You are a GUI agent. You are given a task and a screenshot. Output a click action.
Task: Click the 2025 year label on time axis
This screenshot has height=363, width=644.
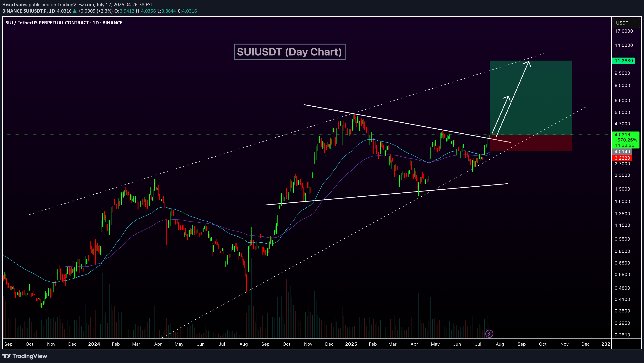[351, 344]
